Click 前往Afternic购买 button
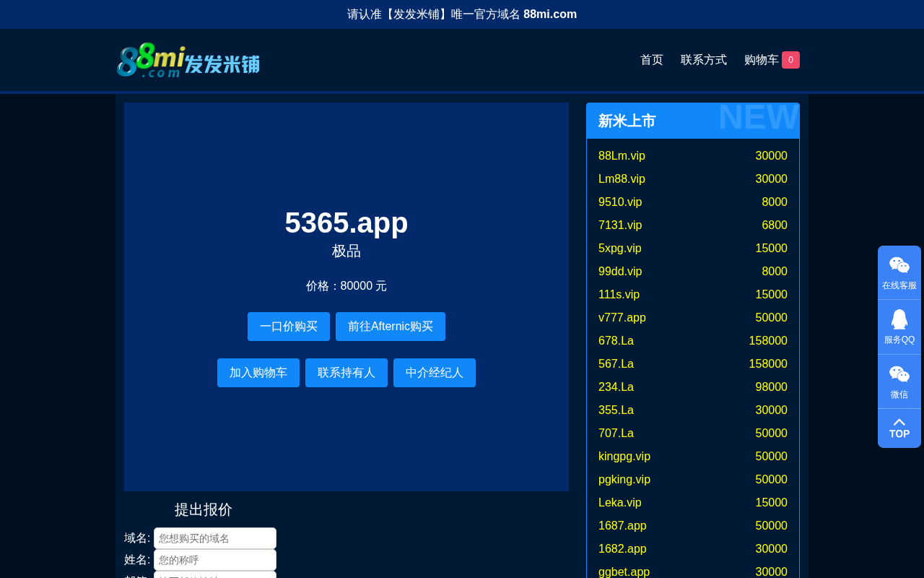Screen dimensions: 924x578 point(391,327)
